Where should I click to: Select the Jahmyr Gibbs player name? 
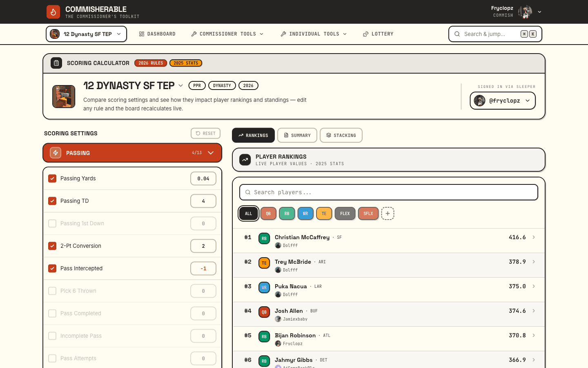coord(294,360)
